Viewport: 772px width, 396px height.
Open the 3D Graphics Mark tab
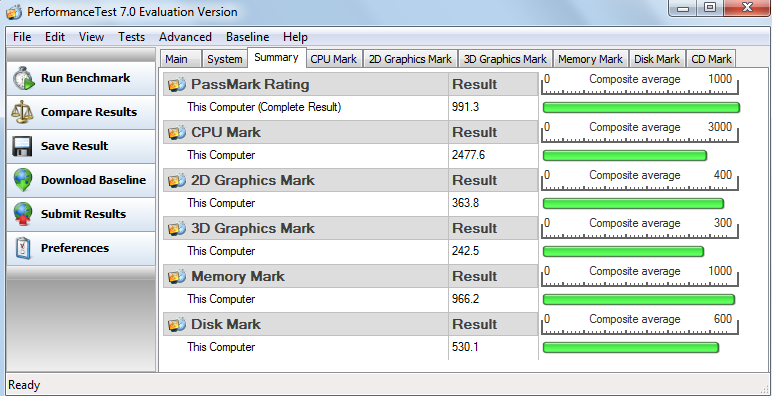coord(505,59)
